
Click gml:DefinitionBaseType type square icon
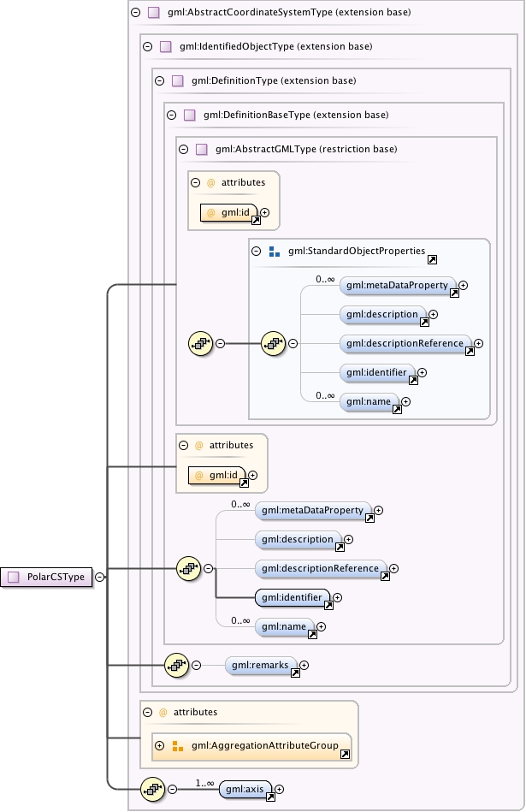pos(189,115)
